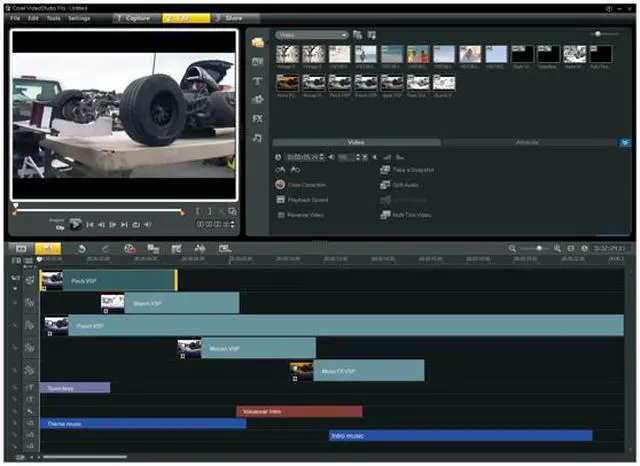
Task: Toggle title track 1 enable icon
Action: click(30, 387)
